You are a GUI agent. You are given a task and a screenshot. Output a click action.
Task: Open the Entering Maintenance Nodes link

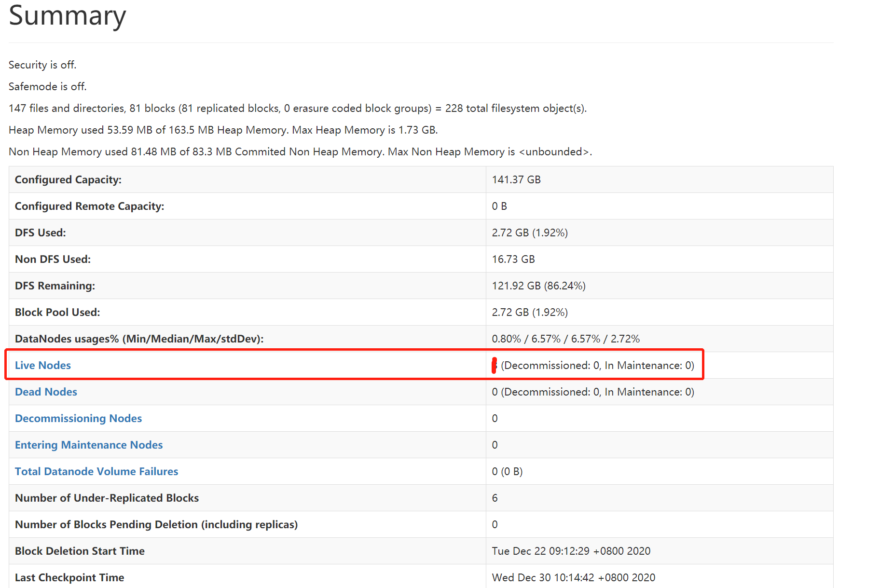(x=89, y=445)
